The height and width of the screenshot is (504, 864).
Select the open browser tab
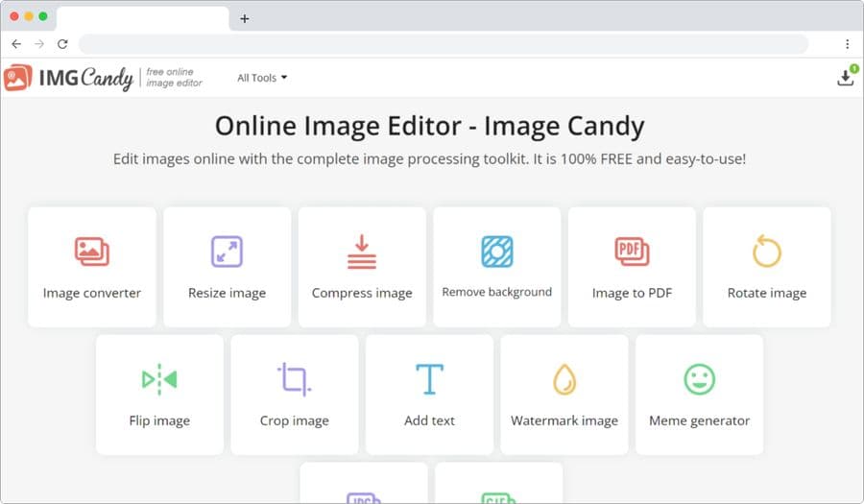[143, 18]
